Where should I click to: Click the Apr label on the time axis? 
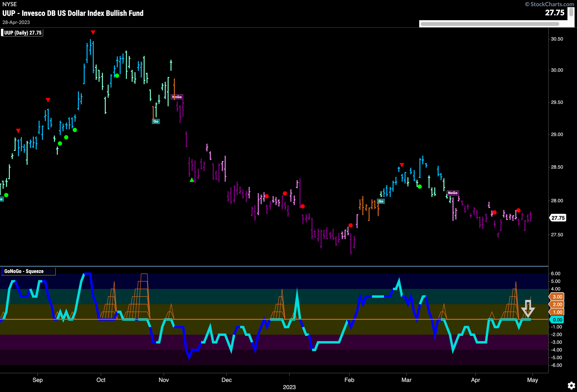476,380
